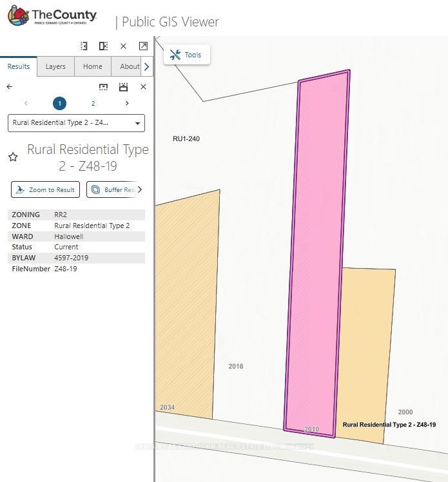This screenshot has height=482, width=448.
Task: Open the Tools menu on the map
Action: pyautogui.click(x=186, y=55)
